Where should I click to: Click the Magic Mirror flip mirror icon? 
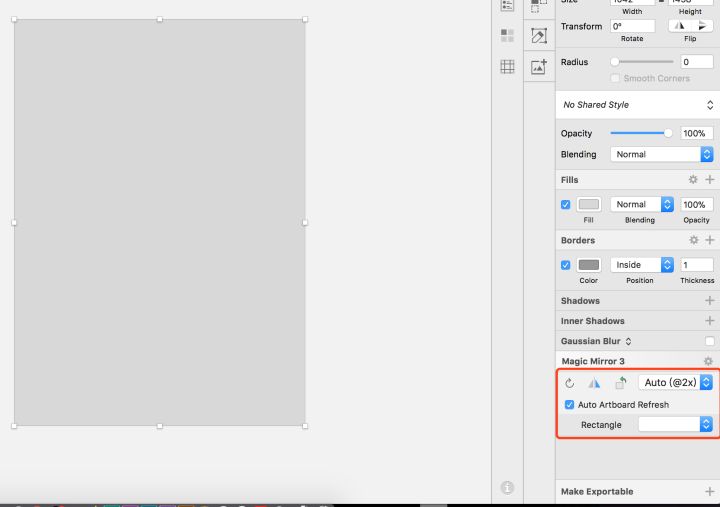pyautogui.click(x=594, y=383)
